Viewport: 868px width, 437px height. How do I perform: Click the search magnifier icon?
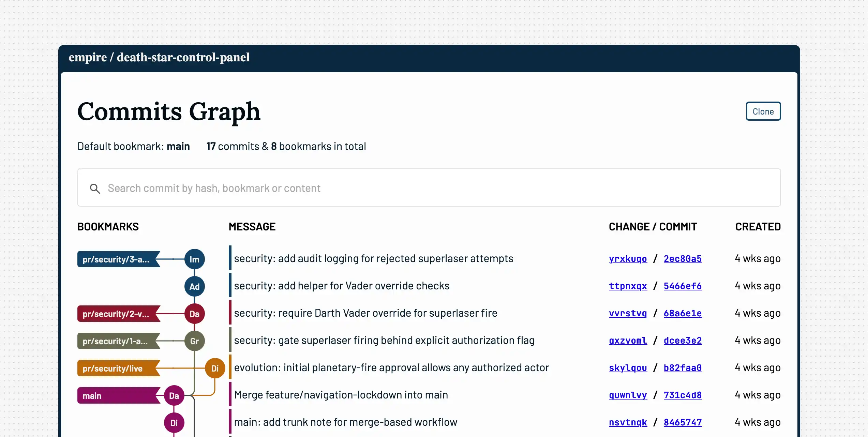coord(95,189)
